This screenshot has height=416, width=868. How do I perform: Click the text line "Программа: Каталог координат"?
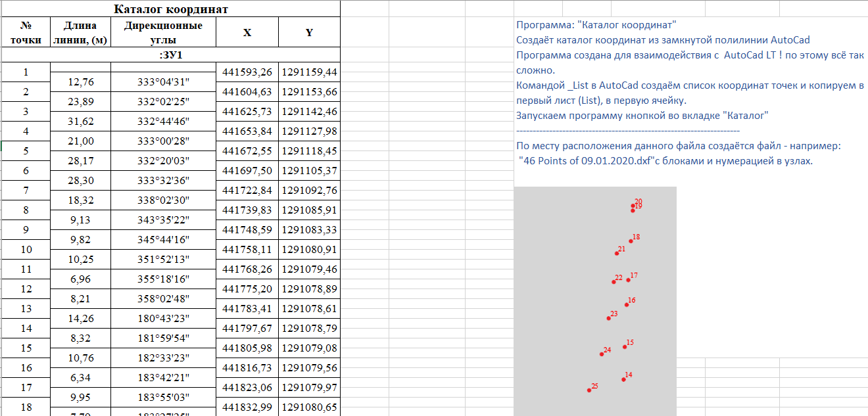pos(596,26)
